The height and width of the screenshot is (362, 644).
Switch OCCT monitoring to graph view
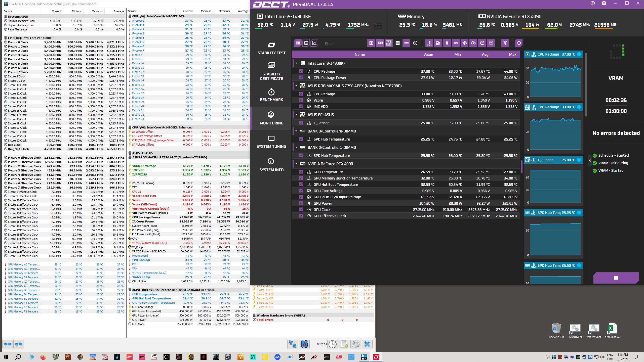point(314,43)
